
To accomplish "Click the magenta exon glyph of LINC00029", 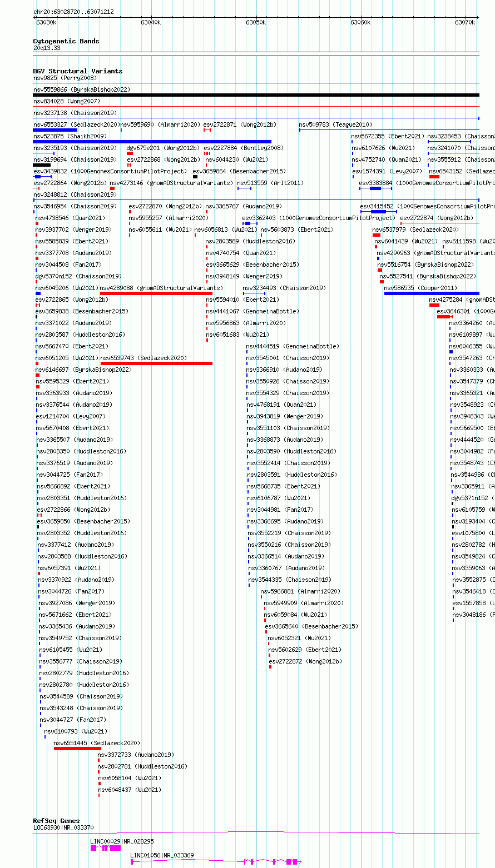I will (106, 848).
